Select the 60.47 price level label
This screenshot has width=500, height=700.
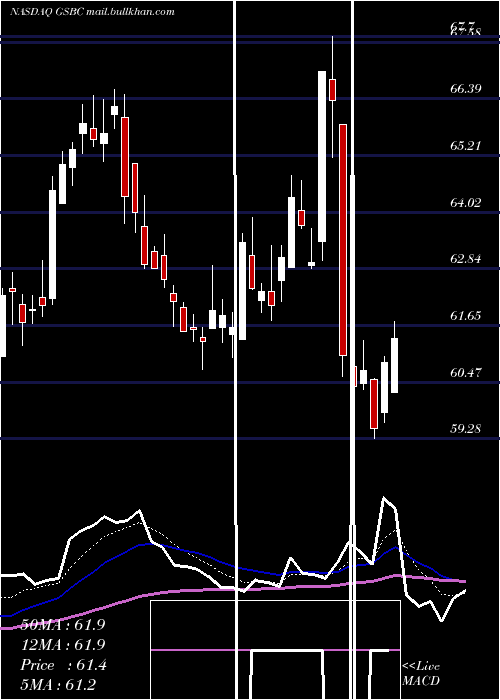coord(466,373)
